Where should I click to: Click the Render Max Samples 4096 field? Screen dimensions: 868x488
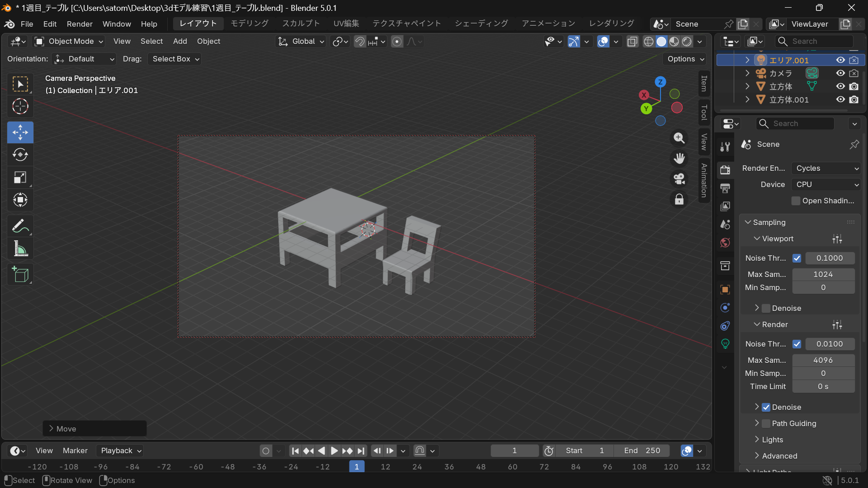pos(823,360)
